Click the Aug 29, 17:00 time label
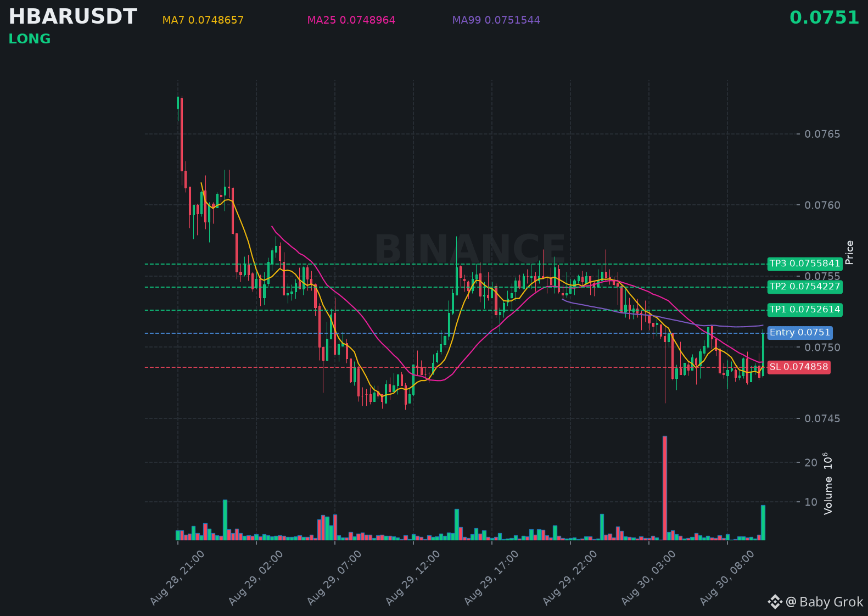 [491, 578]
